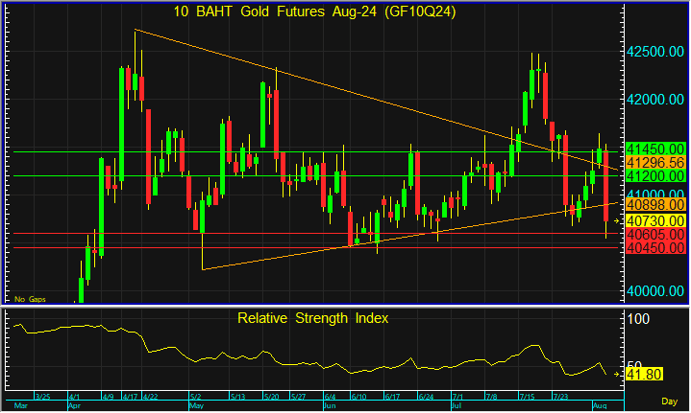Click the yellow 40730.00 last price label
Image resolution: width=691 pixels, height=413 pixels.
(x=653, y=219)
